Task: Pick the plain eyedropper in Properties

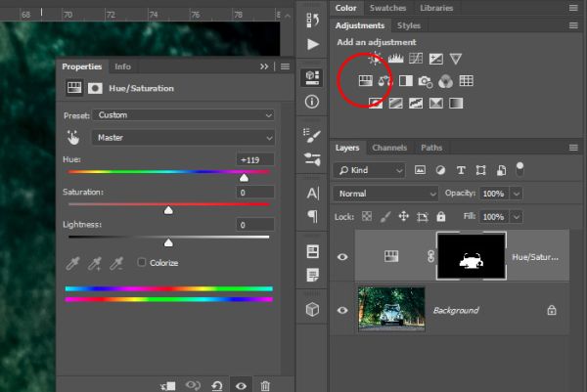Action: pos(72,263)
